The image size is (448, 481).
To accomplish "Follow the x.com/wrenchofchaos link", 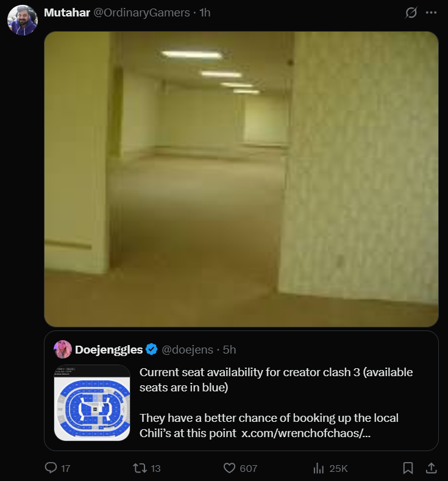I will click(x=306, y=433).
